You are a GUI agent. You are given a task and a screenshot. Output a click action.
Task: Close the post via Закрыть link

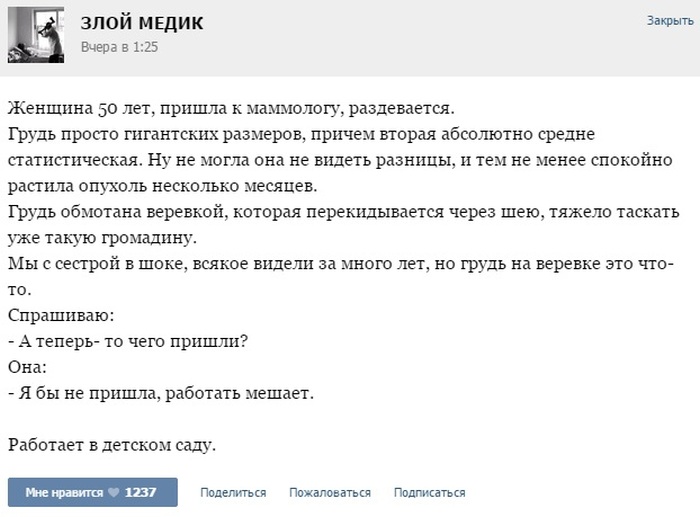point(670,21)
